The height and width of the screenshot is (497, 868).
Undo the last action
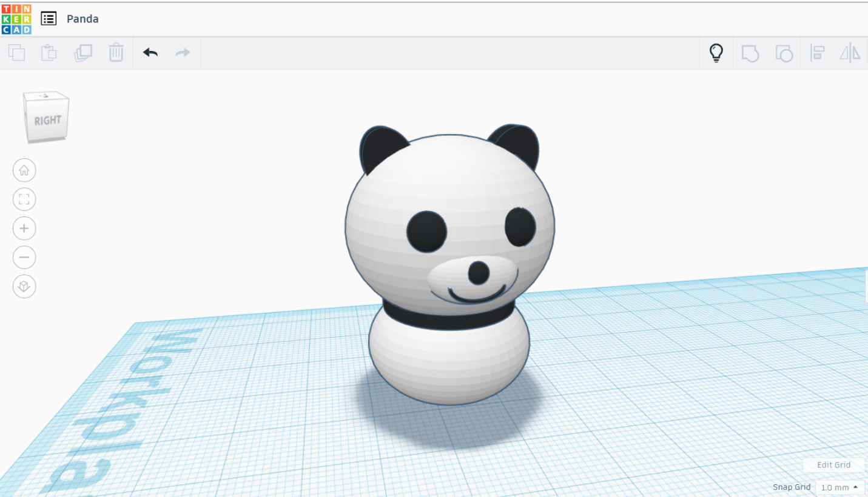pyautogui.click(x=150, y=53)
